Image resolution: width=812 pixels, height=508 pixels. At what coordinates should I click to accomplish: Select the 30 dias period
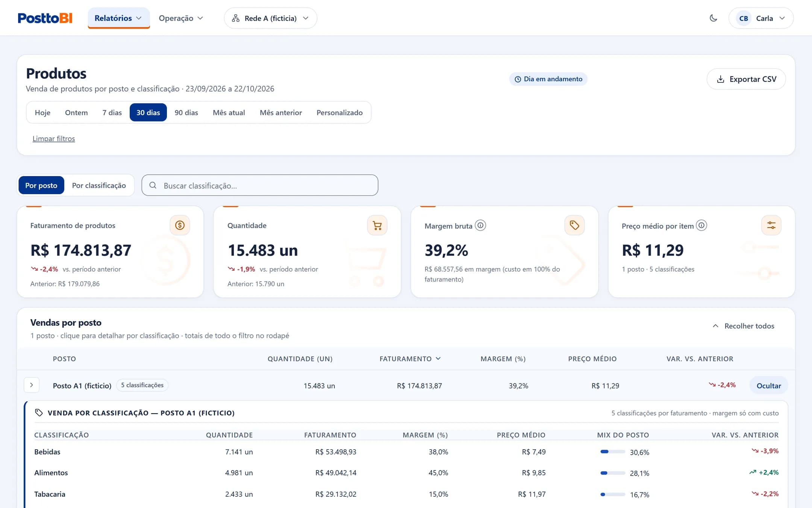(148, 113)
